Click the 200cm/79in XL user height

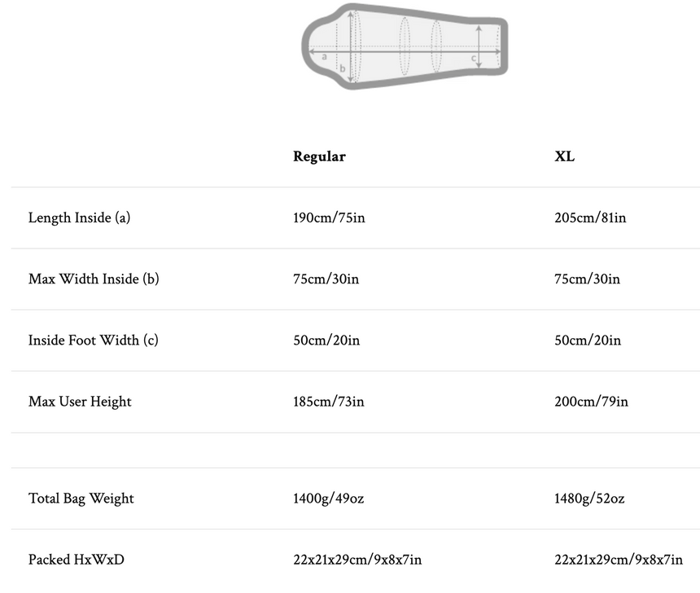[591, 401]
